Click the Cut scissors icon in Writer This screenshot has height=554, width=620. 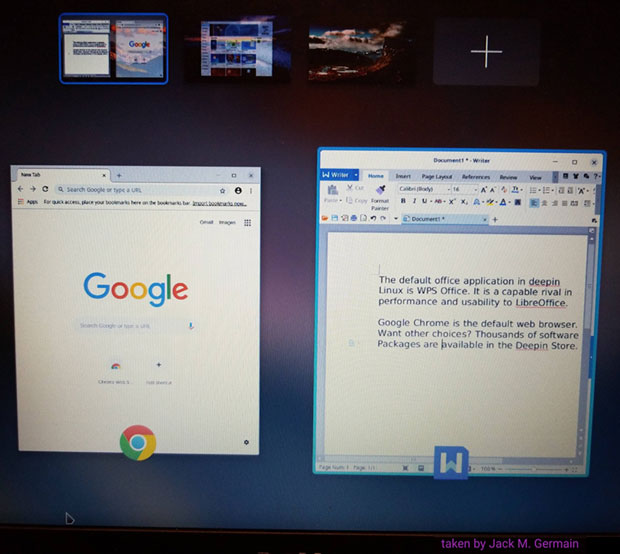[x=350, y=187]
